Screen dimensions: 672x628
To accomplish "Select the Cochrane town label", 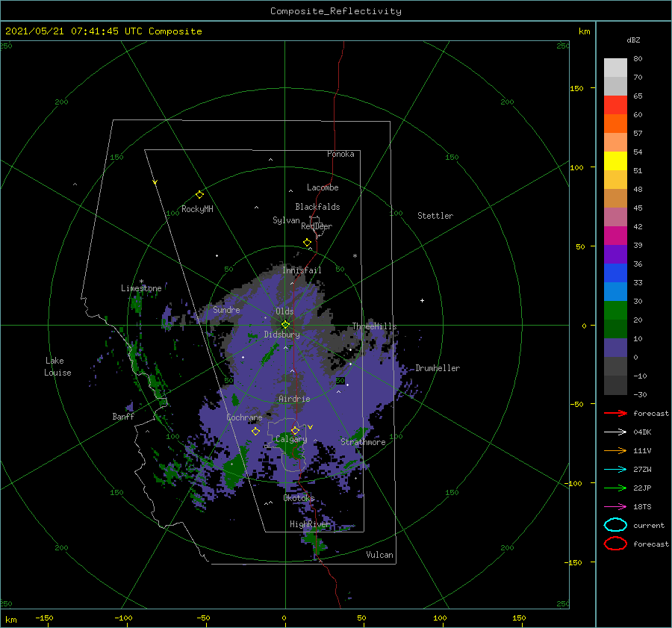I will pyautogui.click(x=244, y=417).
